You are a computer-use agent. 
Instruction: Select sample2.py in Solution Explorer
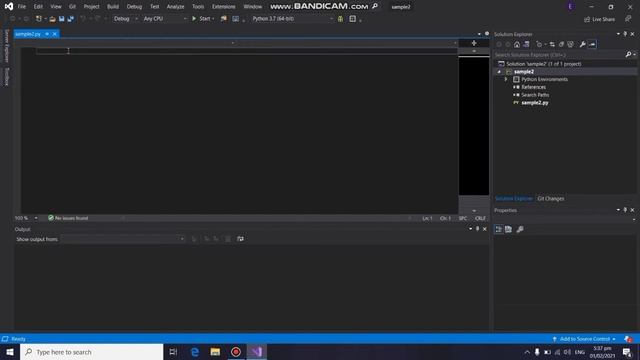point(535,103)
